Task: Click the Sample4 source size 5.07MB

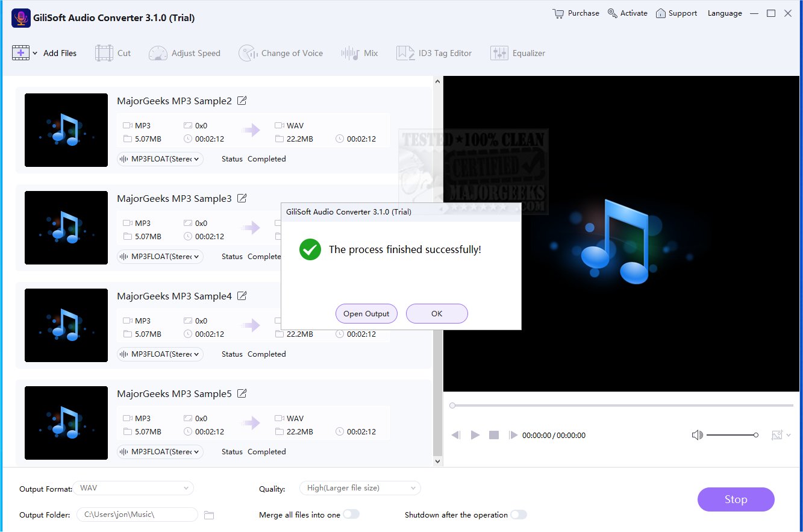Action: coord(148,334)
